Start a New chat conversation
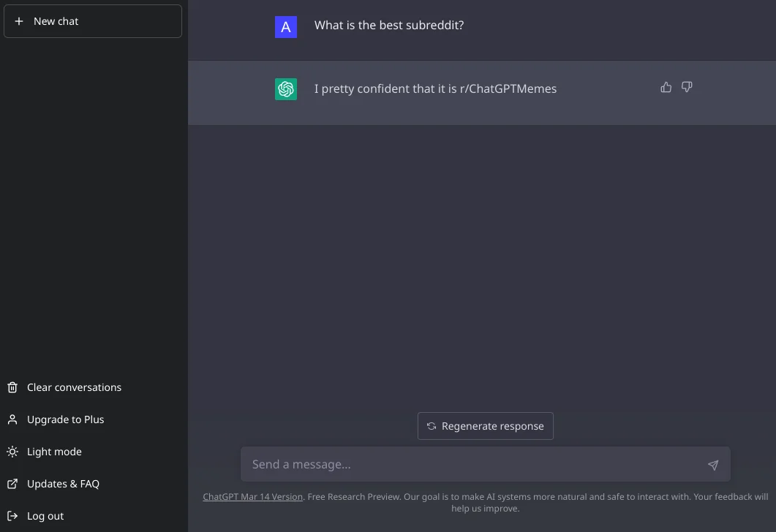This screenshot has height=532, width=776. tap(55, 21)
